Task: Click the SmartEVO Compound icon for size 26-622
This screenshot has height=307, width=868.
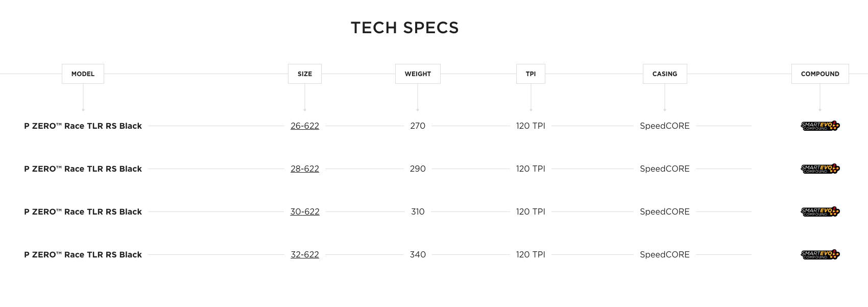Action: [x=820, y=126]
